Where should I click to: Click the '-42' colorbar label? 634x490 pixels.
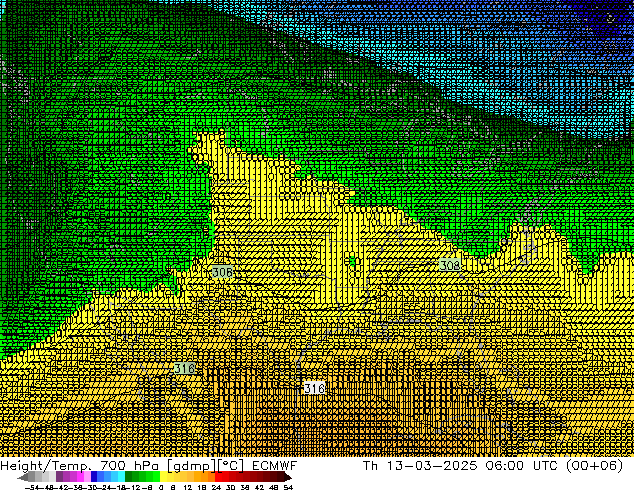63,487
